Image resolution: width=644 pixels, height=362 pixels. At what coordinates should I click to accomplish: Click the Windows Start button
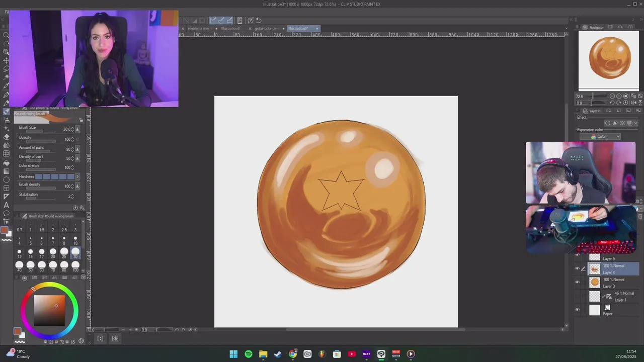(233, 354)
